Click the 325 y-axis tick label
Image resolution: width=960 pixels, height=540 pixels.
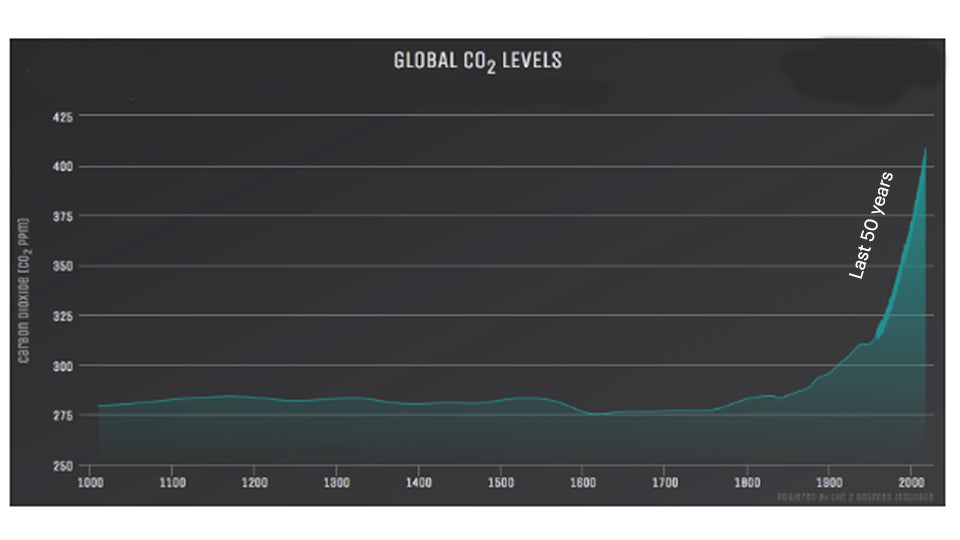point(62,317)
